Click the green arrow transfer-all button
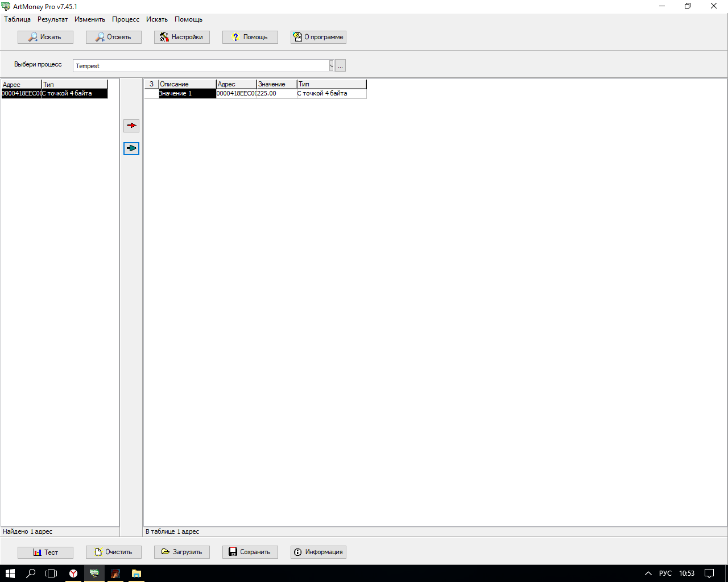Viewport: 728px width, 582px height. [131, 148]
